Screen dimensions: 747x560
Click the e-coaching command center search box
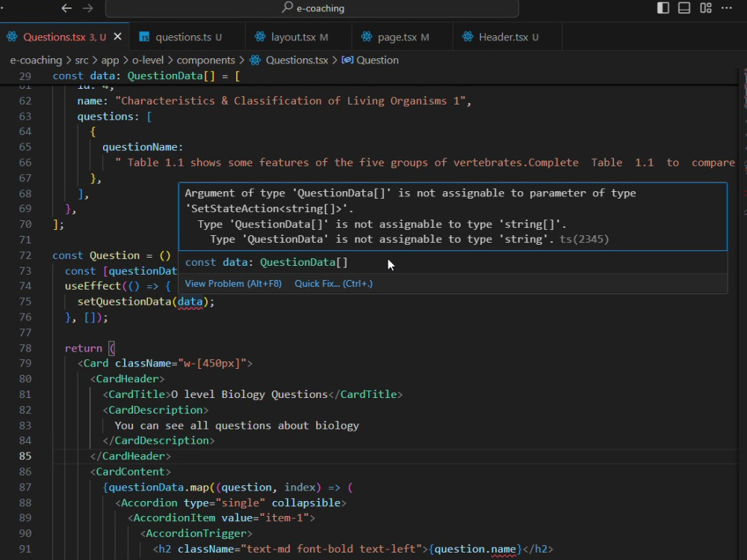click(x=312, y=8)
